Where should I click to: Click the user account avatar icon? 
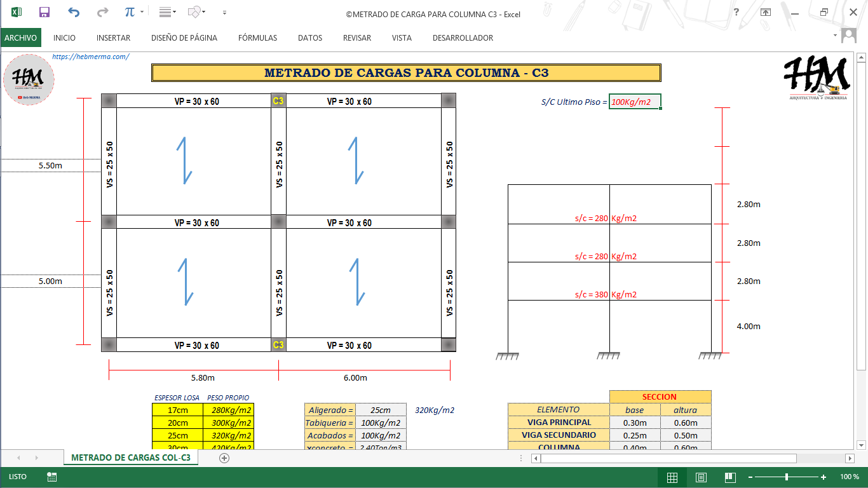click(848, 36)
